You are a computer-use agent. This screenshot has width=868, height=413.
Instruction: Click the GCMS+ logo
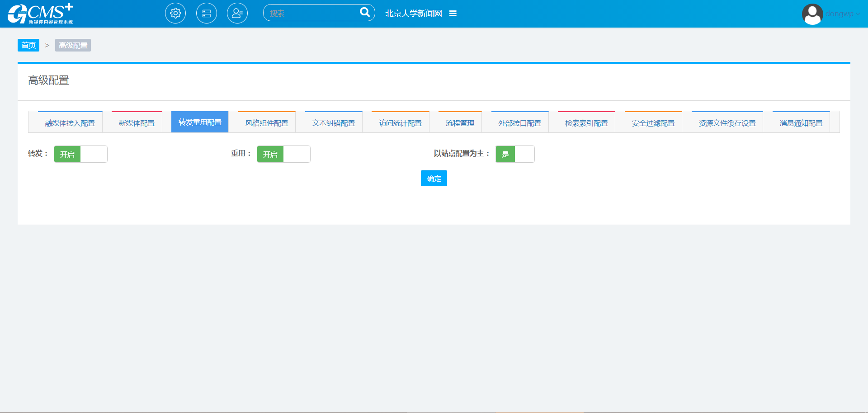pyautogui.click(x=40, y=14)
